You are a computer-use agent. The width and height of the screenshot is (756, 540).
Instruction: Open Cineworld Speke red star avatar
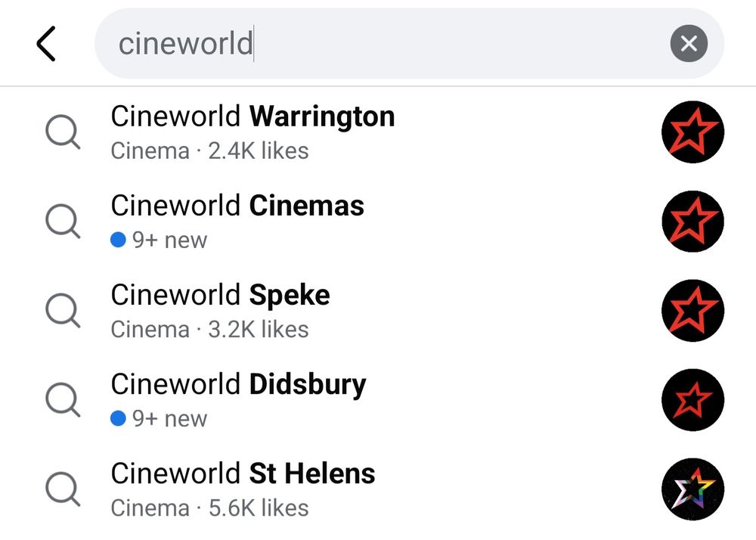[692, 311]
